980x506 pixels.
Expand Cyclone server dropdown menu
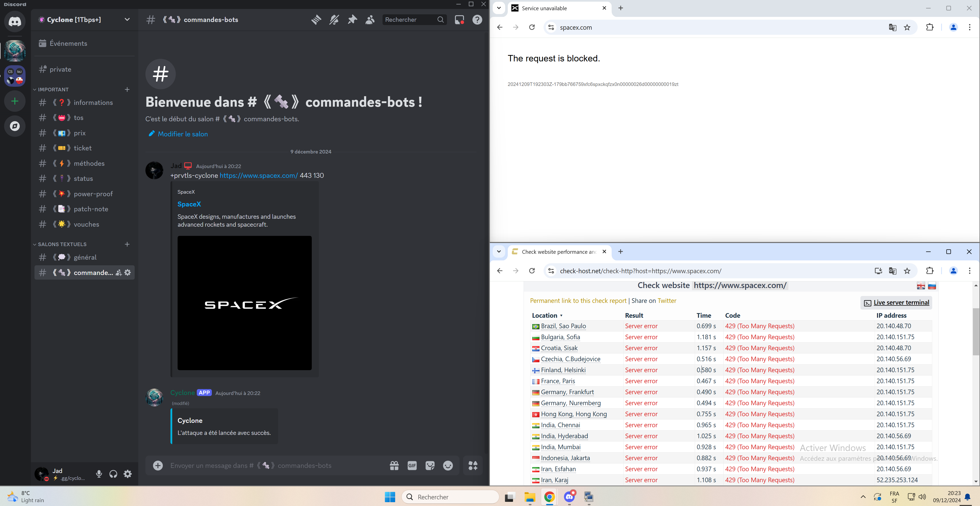[127, 20]
